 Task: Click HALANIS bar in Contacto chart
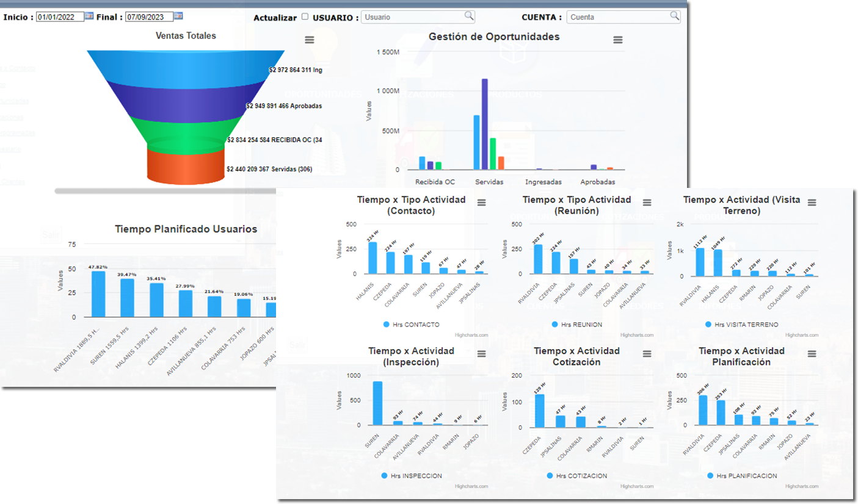(x=373, y=258)
